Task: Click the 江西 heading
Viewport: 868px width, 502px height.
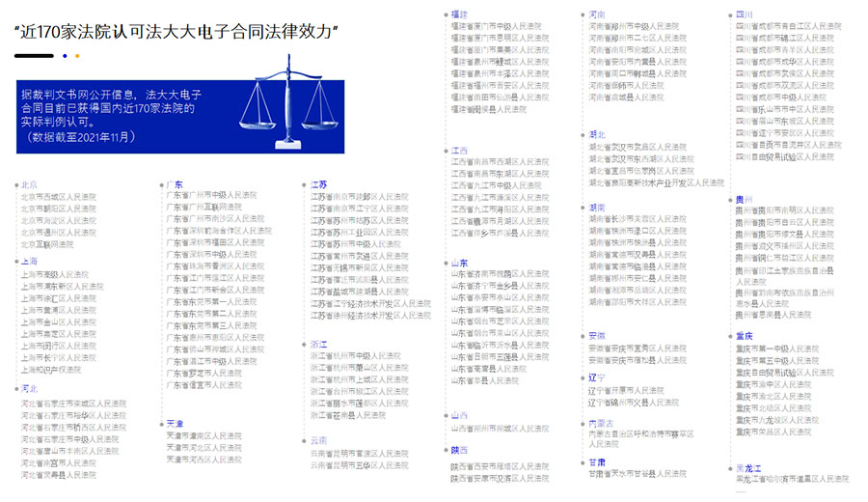Action: [459, 151]
